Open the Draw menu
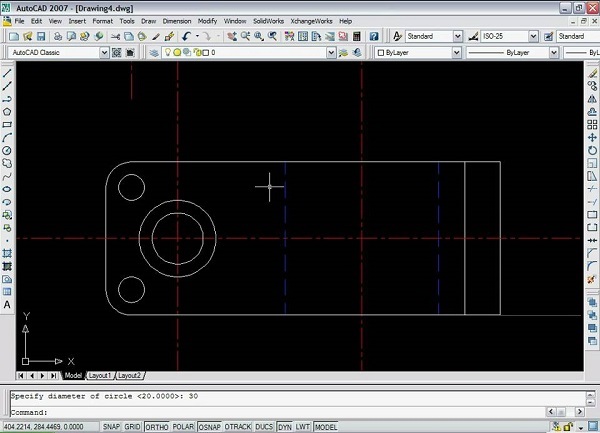Viewport: 600px width, 433px height. pos(148,21)
